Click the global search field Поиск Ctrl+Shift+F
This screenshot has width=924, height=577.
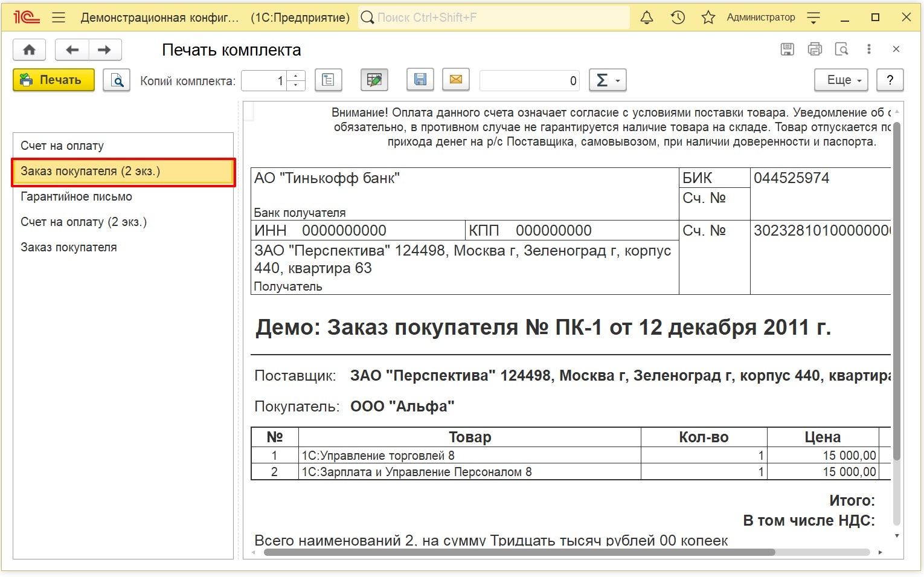click(x=494, y=18)
